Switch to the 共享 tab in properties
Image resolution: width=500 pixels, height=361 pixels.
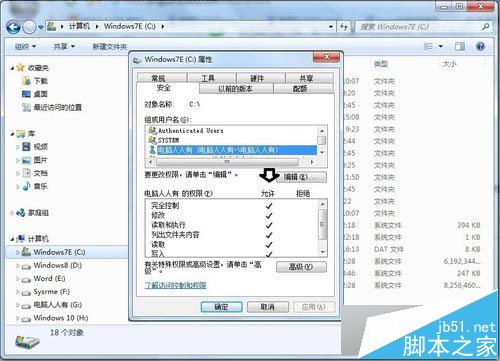(309, 78)
